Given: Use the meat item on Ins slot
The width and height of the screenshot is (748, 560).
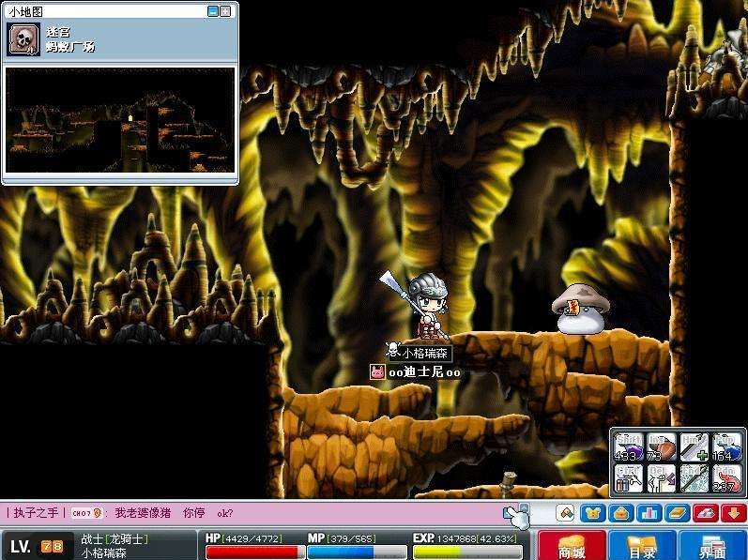Looking at the screenshot, I should pos(662,447).
